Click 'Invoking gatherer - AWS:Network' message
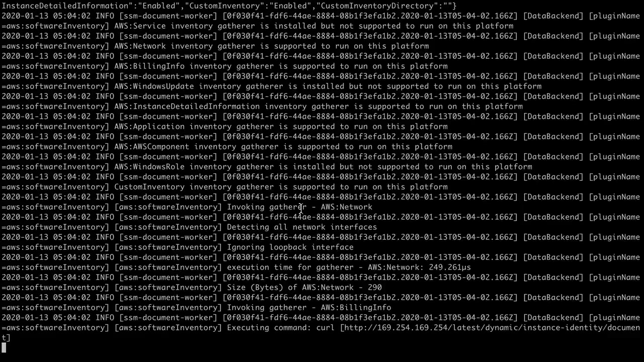This screenshot has width=644, height=362. [x=300, y=207]
